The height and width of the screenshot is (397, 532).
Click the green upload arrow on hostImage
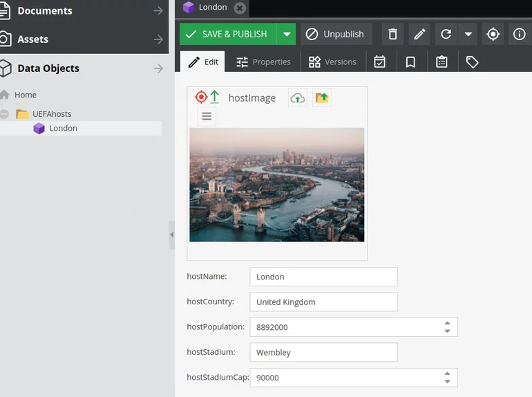[214, 97]
